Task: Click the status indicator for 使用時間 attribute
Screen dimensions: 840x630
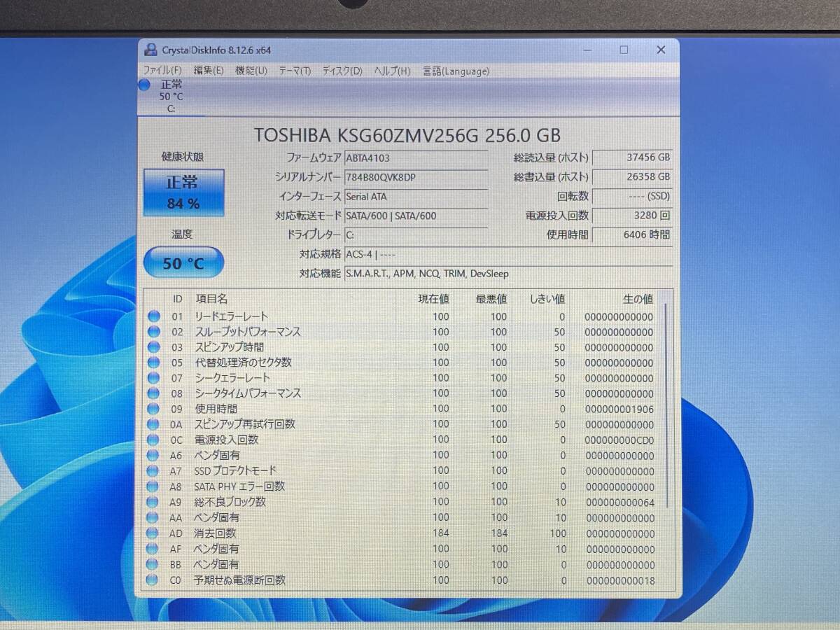Action: pos(154,409)
